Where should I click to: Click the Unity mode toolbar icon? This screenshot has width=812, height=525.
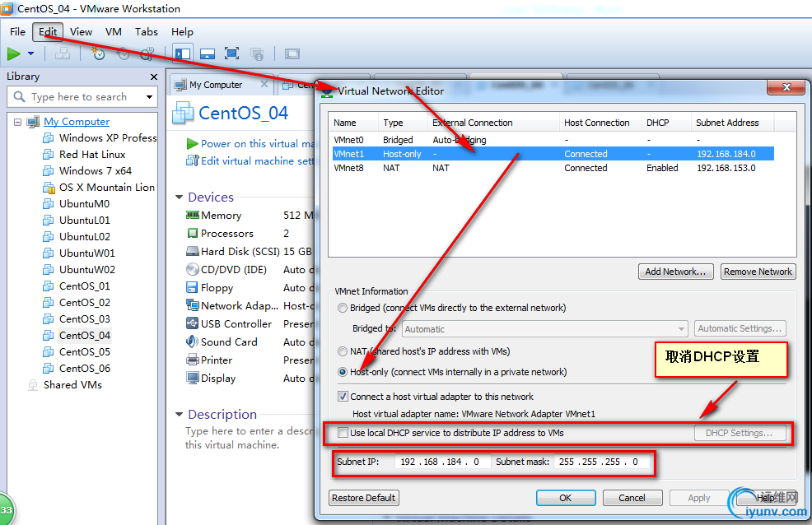257,53
